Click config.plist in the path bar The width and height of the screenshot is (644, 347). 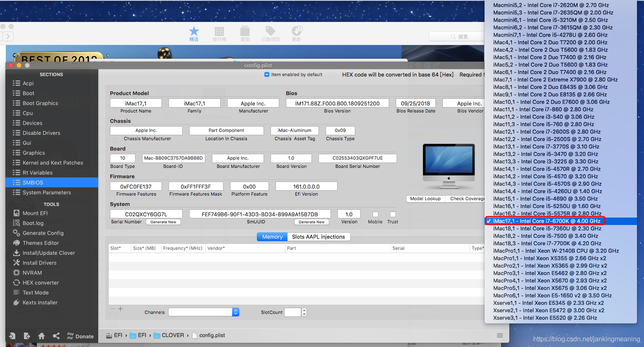[x=209, y=335]
